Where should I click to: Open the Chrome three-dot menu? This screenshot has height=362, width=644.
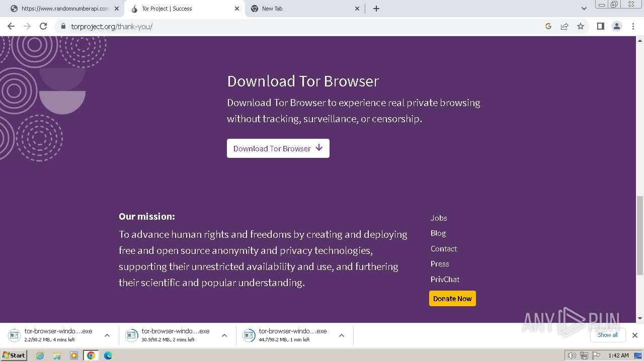[x=633, y=26]
